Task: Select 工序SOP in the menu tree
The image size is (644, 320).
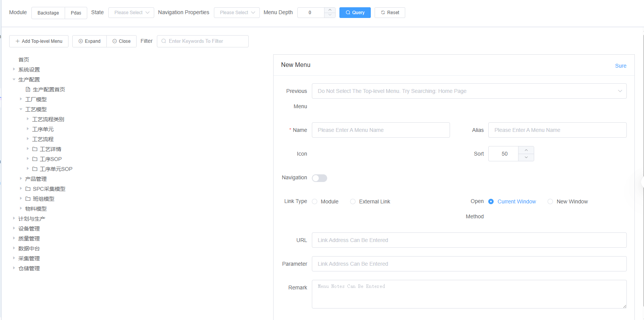Action: pyautogui.click(x=51, y=159)
